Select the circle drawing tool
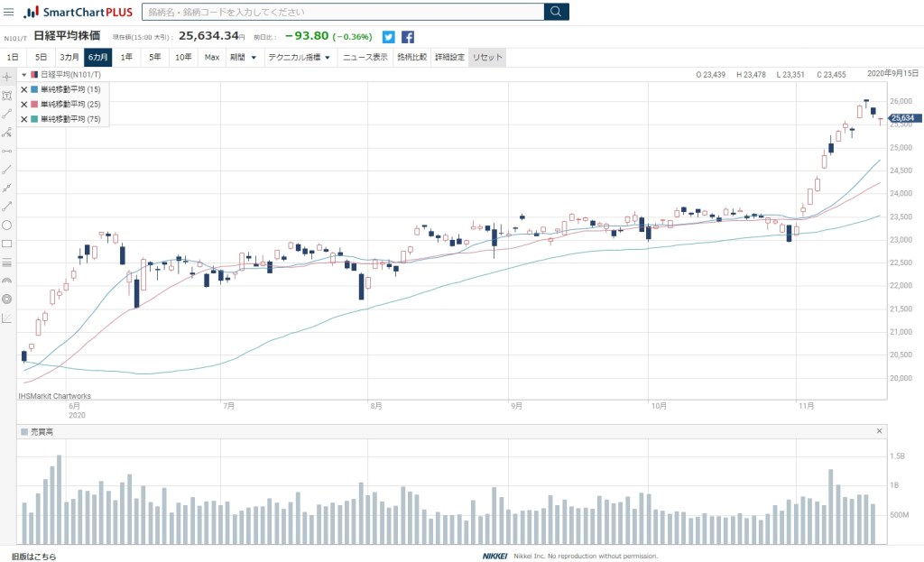This screenshot has width=924, height=562. click(x=7, y=225)
